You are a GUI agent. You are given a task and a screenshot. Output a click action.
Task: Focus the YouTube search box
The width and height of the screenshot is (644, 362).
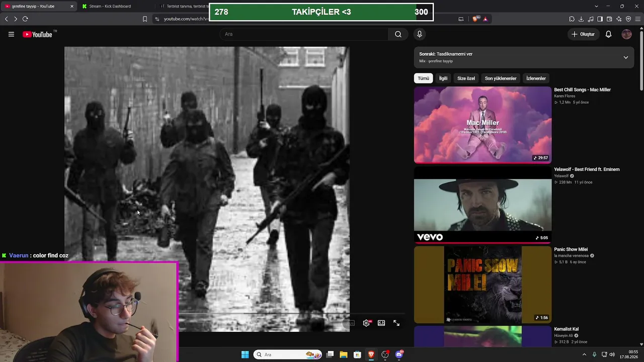(304, 34)
